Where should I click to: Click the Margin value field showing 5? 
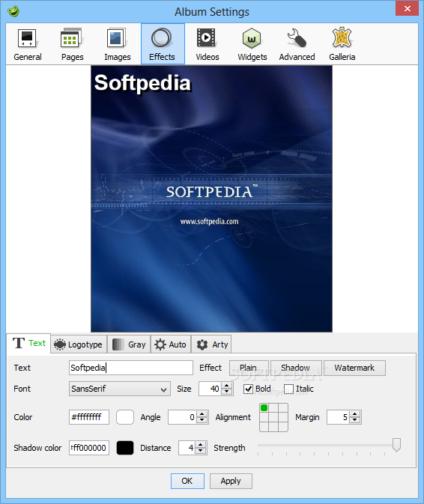[x=339, y=417]
